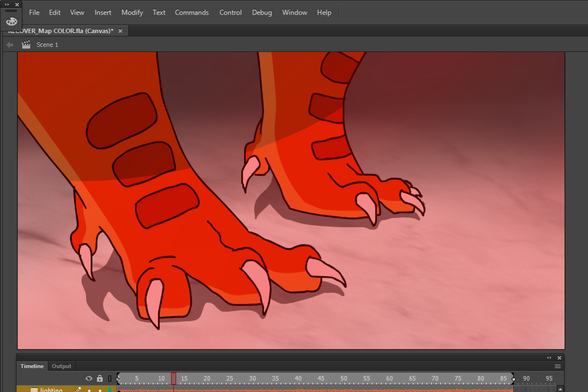Viewport: 588px width, 392px height.
Task: Toggle visibility for all layers eye icon
Action: 89,379
